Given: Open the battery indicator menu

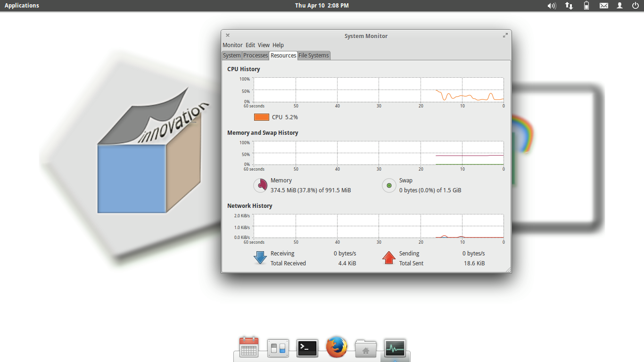Looking at the screenshot, I should click(586, 6).
